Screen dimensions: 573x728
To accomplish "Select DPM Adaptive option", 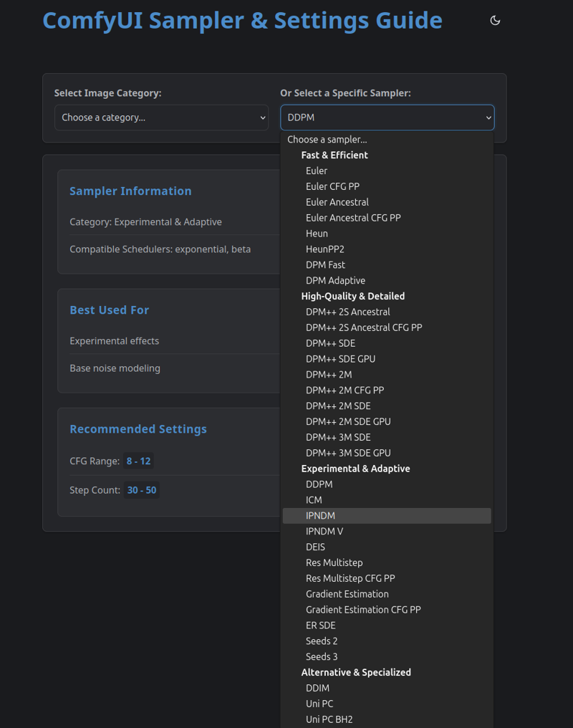I will pos(387,280).
